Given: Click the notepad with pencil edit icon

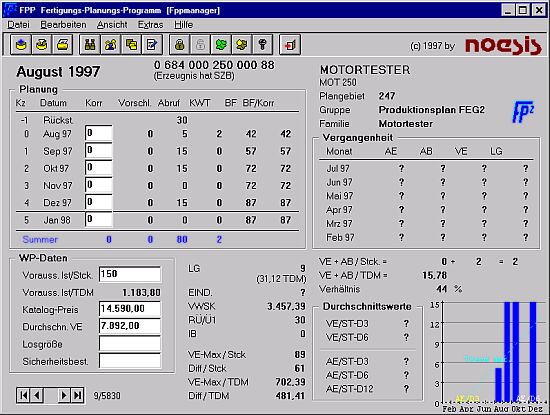Looking at the screenshot, I should (152, 45).
